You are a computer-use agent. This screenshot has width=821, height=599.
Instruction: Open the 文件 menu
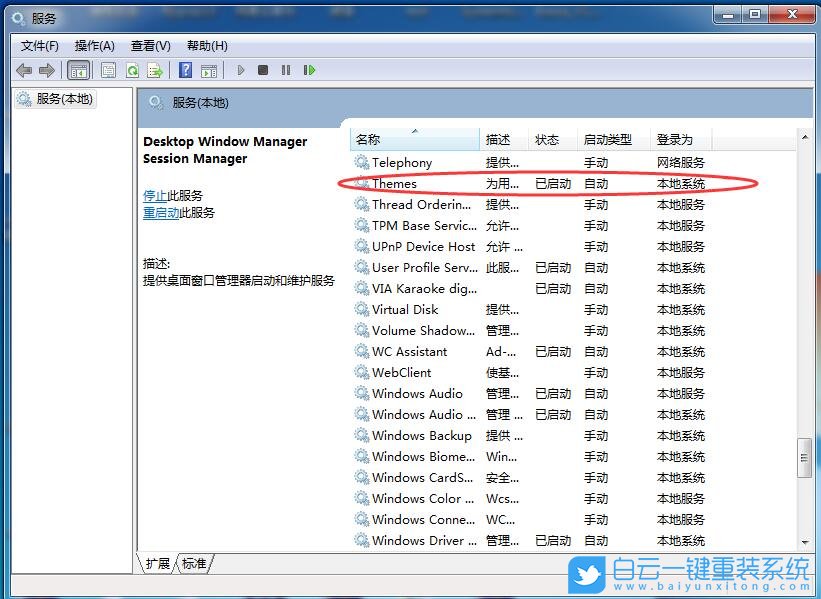click(38, 45)
